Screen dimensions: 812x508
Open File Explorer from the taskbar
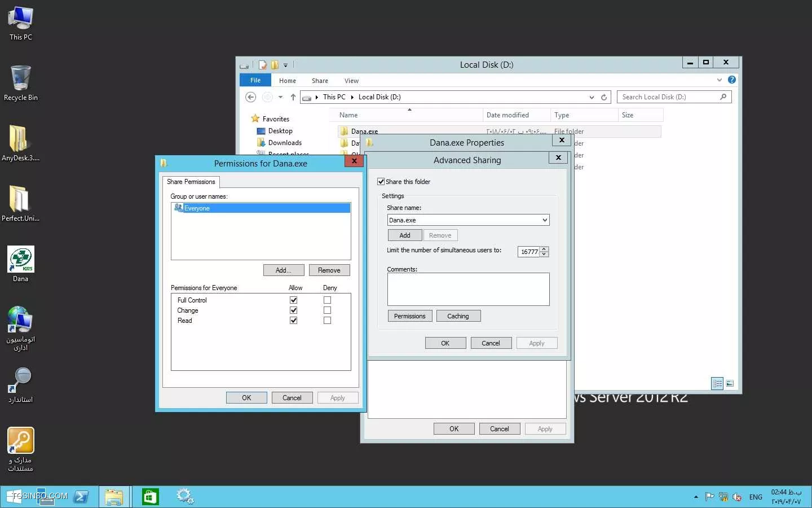click(114, 497)
